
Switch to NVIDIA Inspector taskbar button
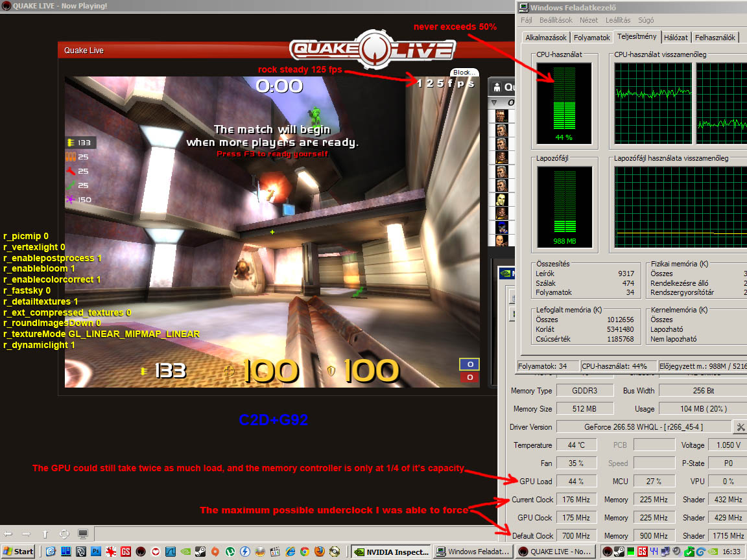pyautogui.click(x=391, y=552)
